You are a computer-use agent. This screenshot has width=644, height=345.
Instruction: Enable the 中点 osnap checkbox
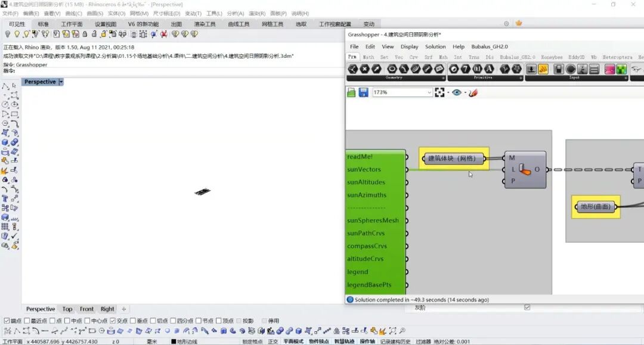click(67, 321)
